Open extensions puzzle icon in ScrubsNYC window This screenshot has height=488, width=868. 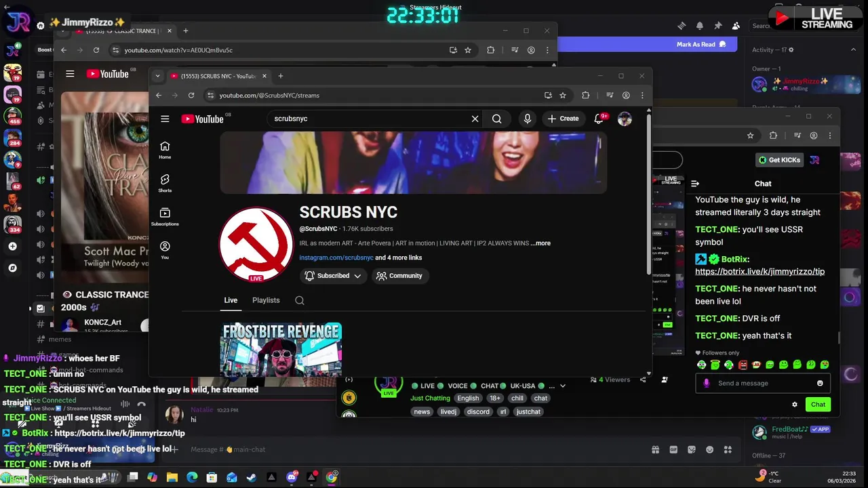tap(585, 96)
